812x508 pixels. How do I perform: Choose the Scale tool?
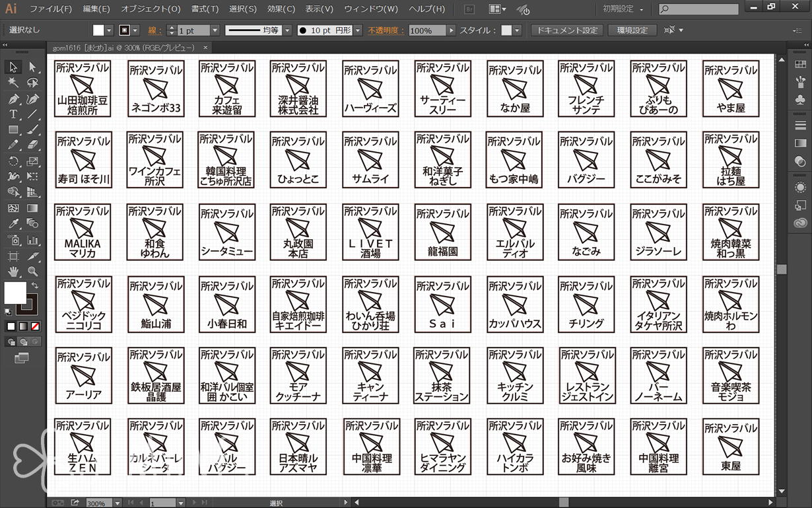[32, 161]
